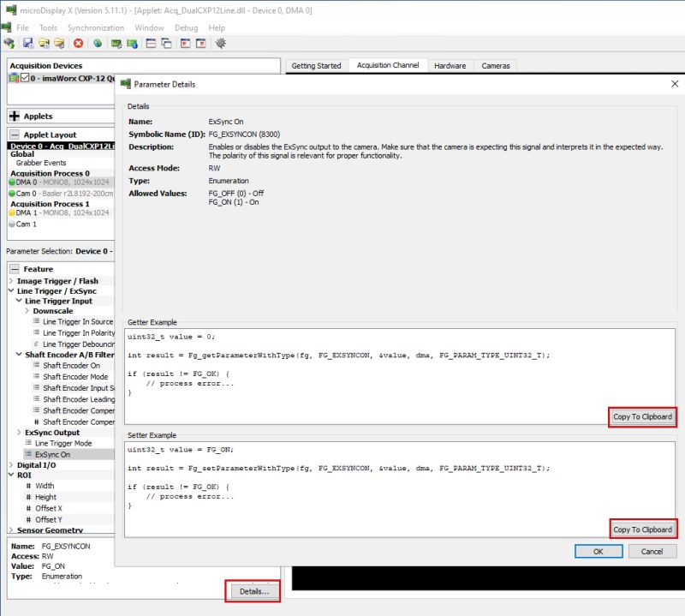The height and width of the screenshot is (616, 685).
Task: Toggle the imaWorx CXP-12 device checkbox
Action: click(x=25, y=78)
